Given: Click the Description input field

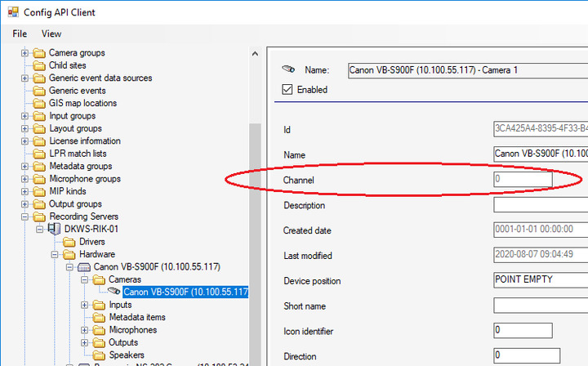Looking at the screenshot, I should pyautogui.click(x=539, y=205).
